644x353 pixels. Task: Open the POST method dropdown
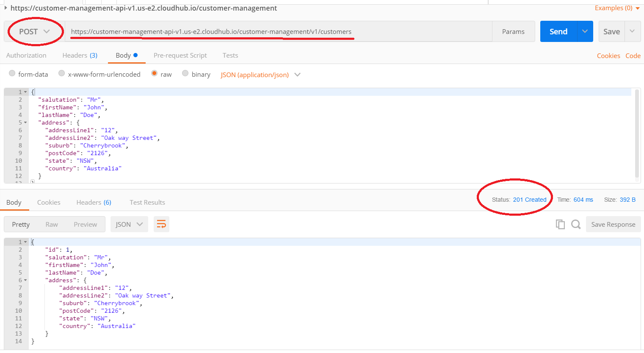[35, 31]
